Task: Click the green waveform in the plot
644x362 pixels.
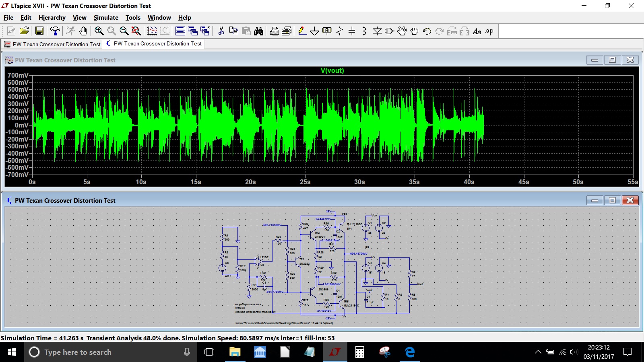Action: [x=258, y=125]
